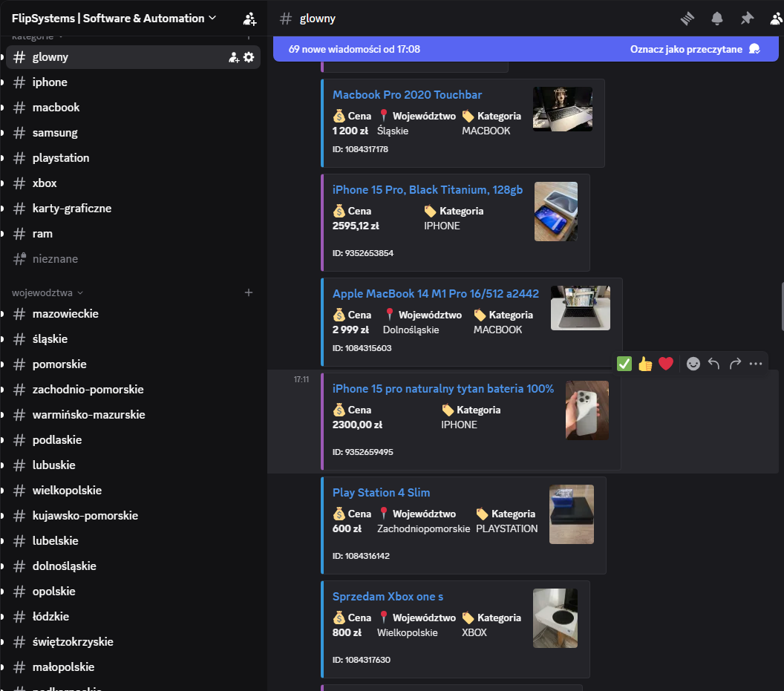Open notification settings bell icon

tap(717, 19)
